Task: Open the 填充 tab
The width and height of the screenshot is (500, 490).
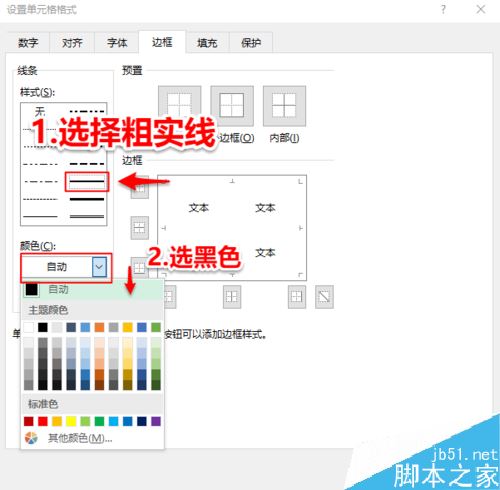Action: (x=207, y=43)
